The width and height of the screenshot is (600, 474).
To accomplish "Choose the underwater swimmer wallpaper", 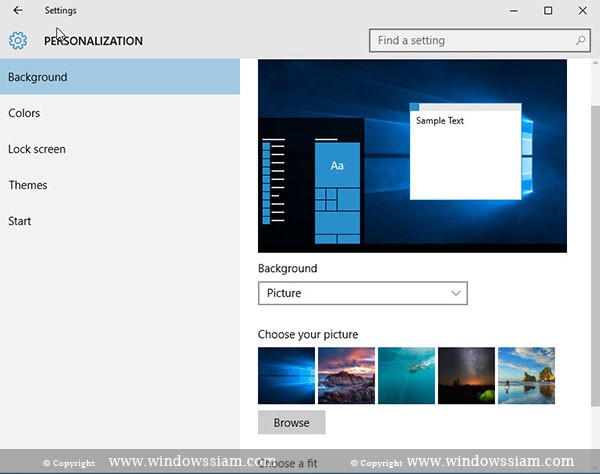I will (x=406, y=375).
